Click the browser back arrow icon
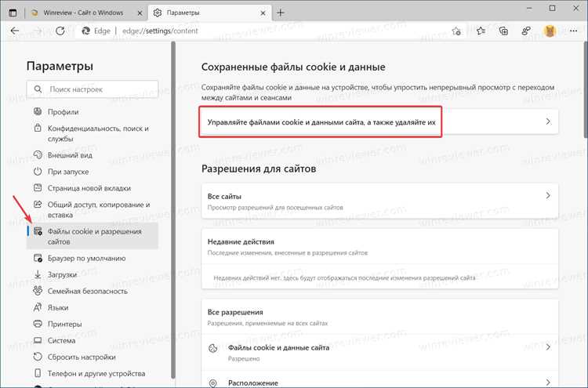 (15, 31)
